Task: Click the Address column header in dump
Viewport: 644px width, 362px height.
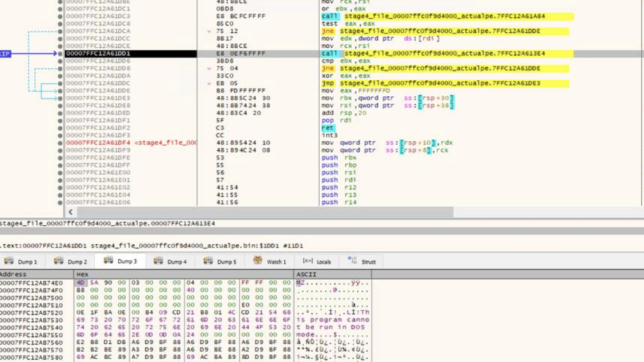Action: coord(36,274)
